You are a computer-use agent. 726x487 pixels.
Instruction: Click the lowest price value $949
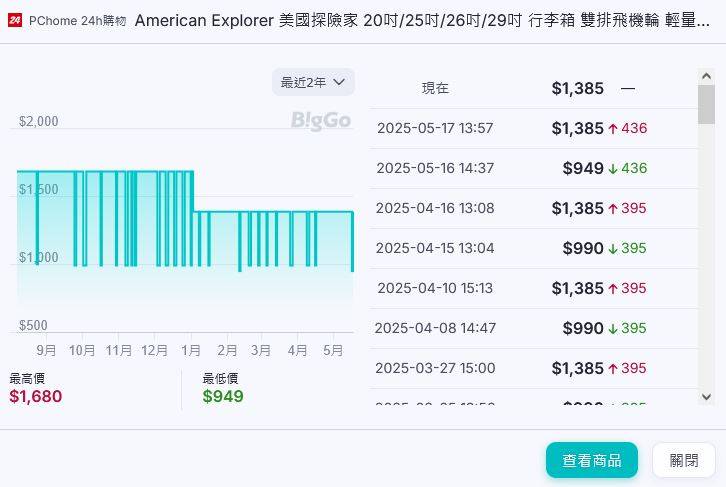tap(223, 396)
